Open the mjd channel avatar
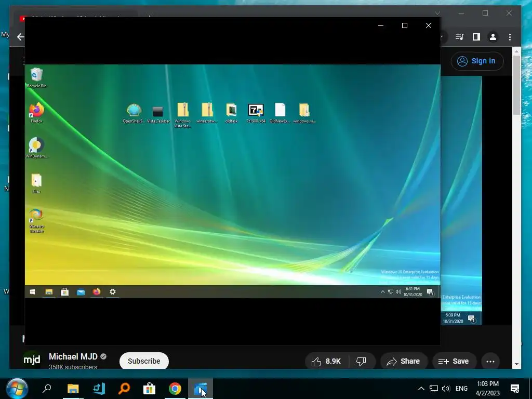 pyautogui.click(x=32, y=360)
